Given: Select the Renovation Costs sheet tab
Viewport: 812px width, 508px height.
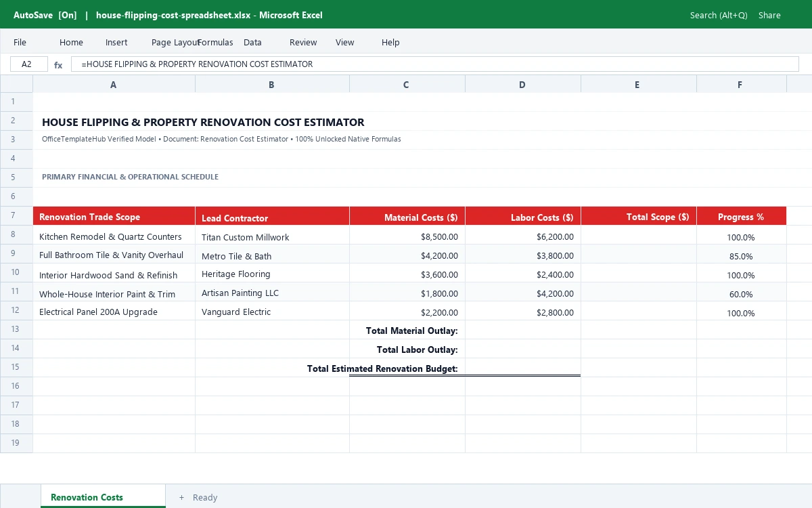Looking at the screenshot, I should [103, 496].
